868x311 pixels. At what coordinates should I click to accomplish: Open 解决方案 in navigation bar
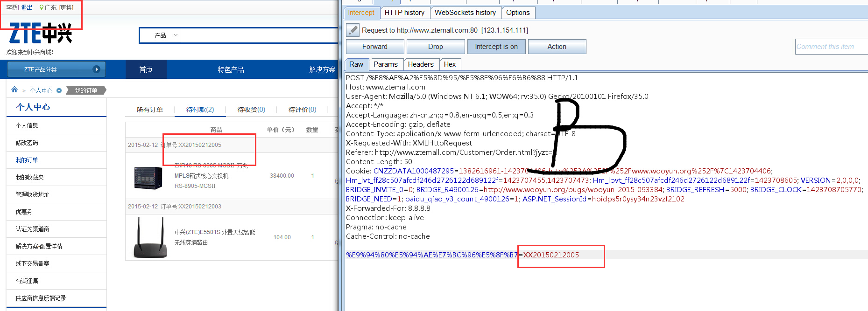coord(322,69)
